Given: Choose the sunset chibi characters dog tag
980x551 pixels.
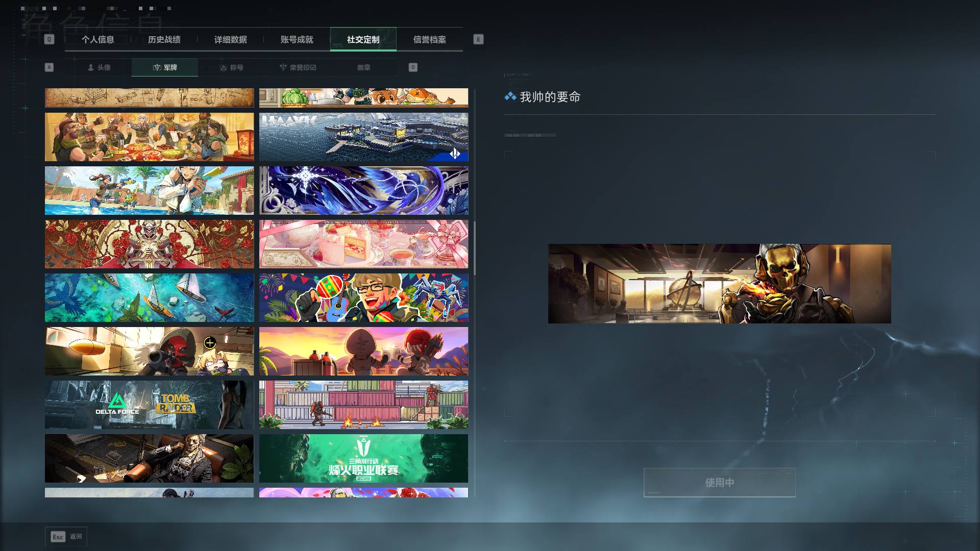Looking at the screenshot, I should [363, 352].
